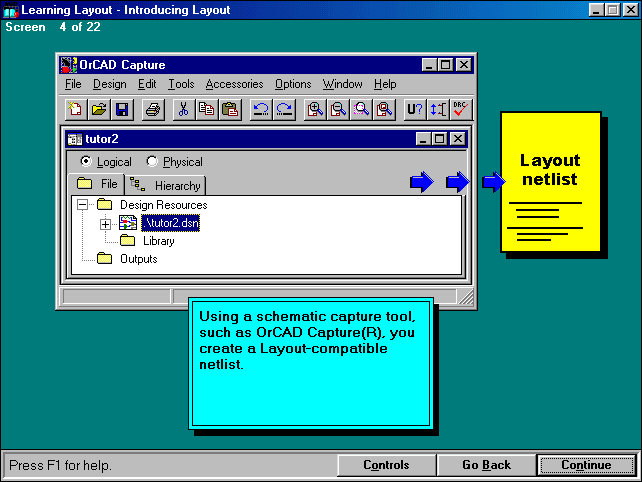Viewport: 642px width, 482px height.
Task: Click the Print toolbar icon
Action: pyautogui.click(x=152, y=110)
